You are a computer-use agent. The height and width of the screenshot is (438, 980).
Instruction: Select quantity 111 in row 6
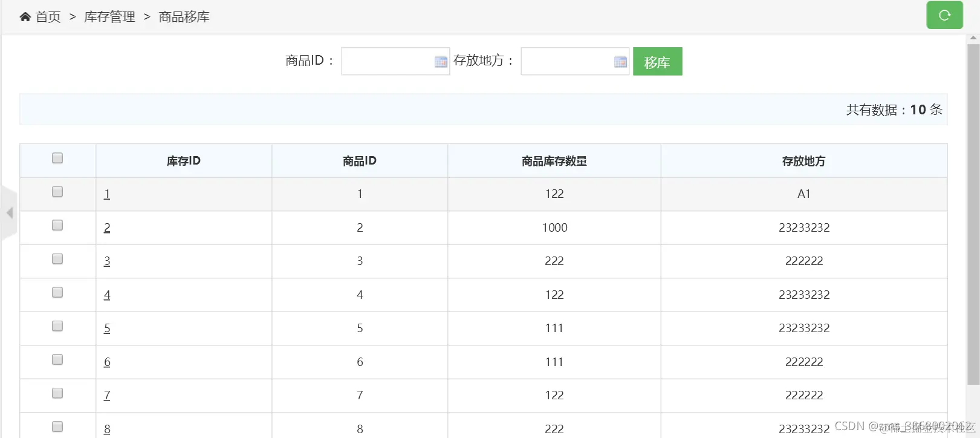pos(554,362)
